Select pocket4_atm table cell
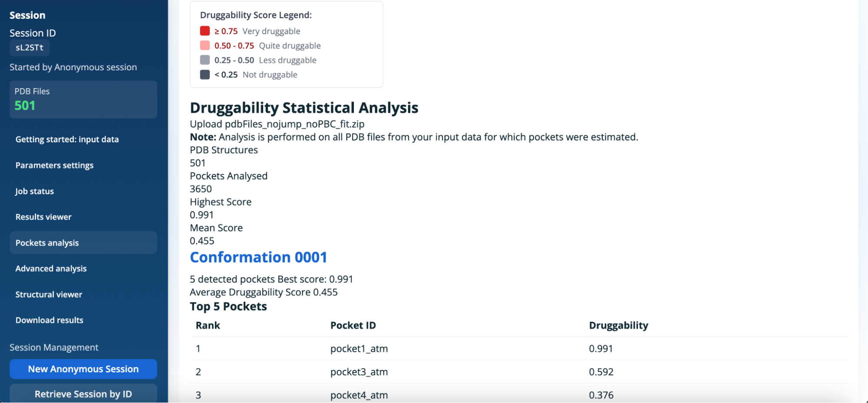This screenshot has height=403, width=868. click(359, 395)
